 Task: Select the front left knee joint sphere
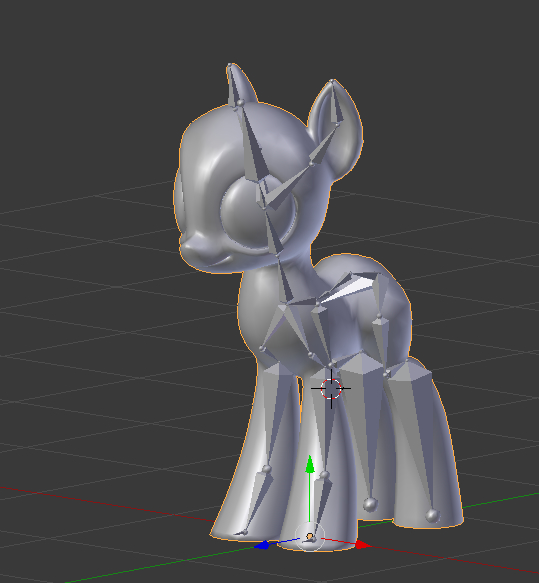(x=267, y=468)
